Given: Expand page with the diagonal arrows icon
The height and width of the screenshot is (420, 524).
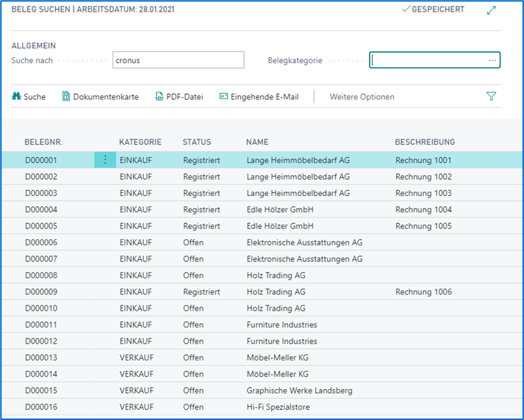Looking at the screenshot, I should point(492,10).
